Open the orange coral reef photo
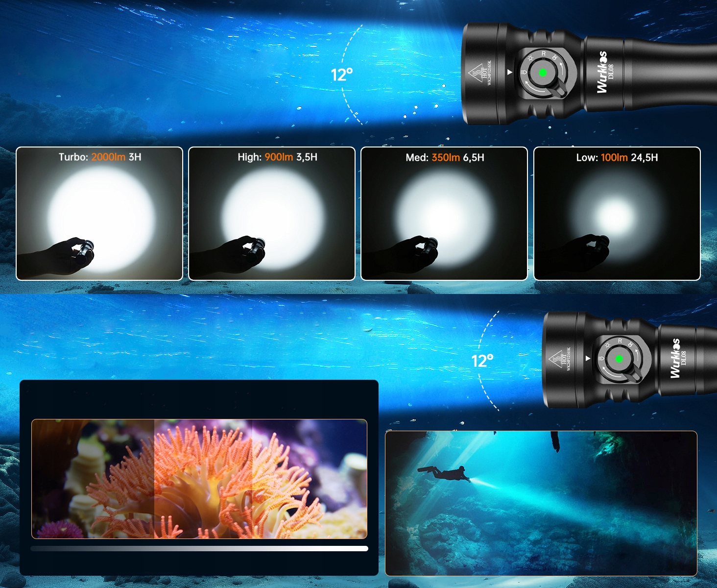This screenshot has width=717, height=588. click(x=199, y=479)
